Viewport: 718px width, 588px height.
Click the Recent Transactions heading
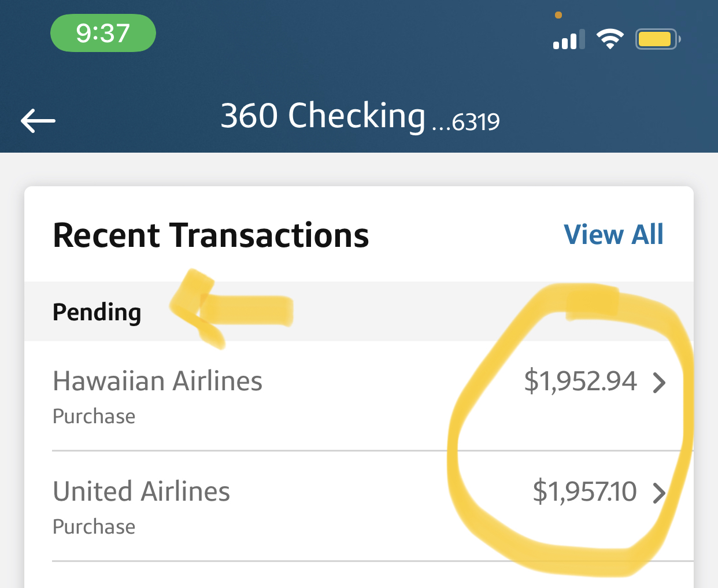(x=210, y=236)
